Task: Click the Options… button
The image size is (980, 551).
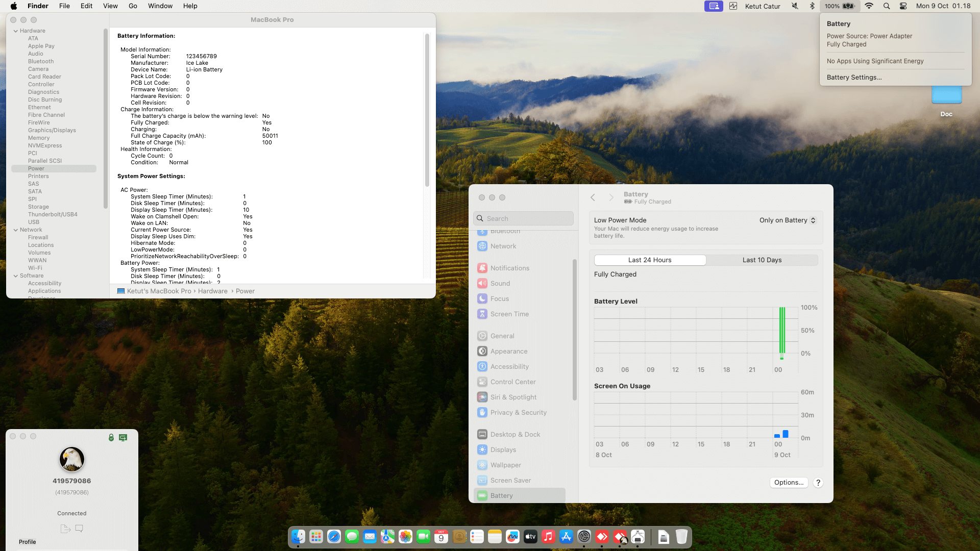Action: click(788, 483)
